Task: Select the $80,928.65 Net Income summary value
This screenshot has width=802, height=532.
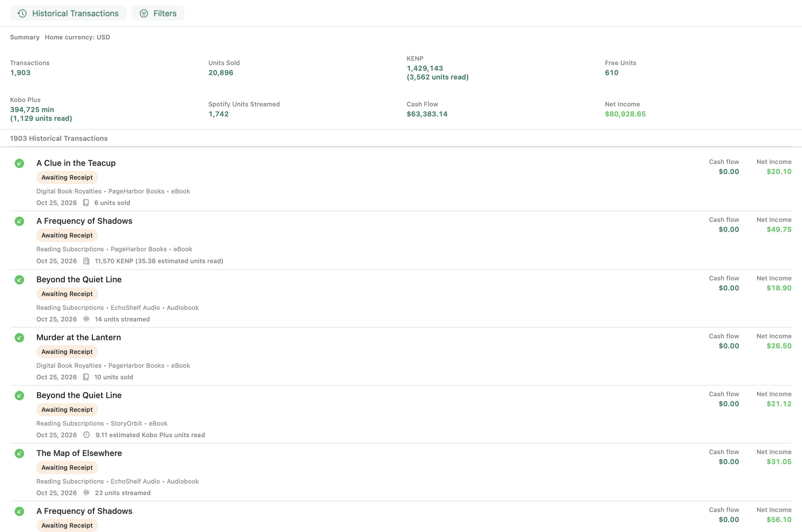Action: (x=625, y=114)
